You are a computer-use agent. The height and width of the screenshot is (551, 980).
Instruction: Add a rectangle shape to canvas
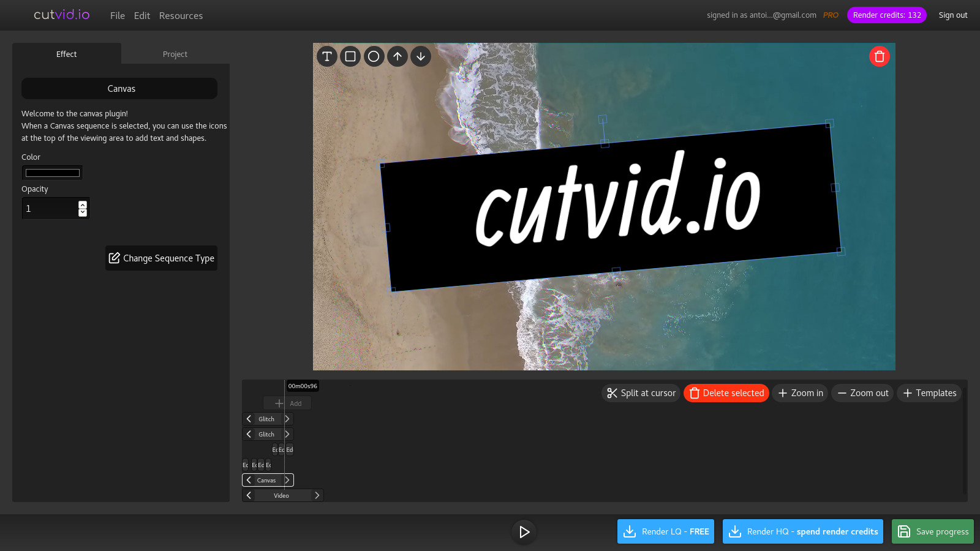350,56
